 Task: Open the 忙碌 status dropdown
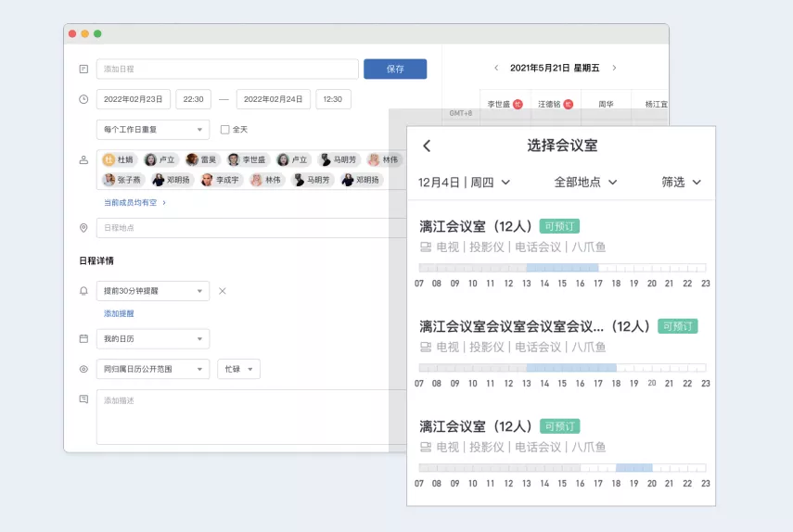(238, 369)
